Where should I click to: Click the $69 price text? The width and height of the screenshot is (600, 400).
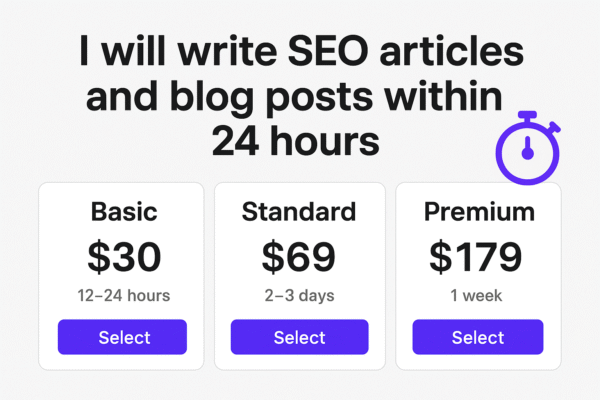click(x=299, y=257)
